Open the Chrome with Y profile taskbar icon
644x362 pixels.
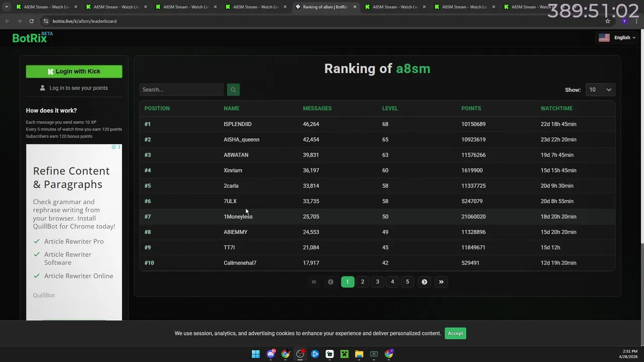(389, 354)
